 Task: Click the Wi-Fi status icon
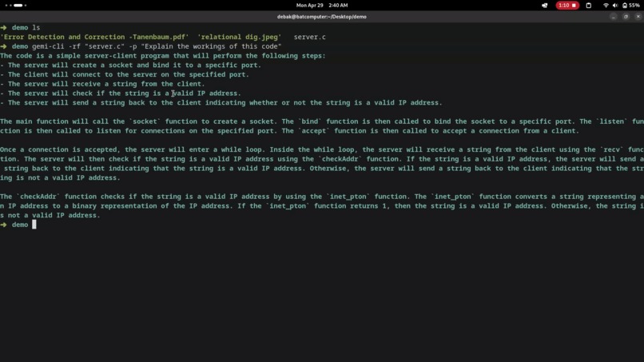pos(606,6)
